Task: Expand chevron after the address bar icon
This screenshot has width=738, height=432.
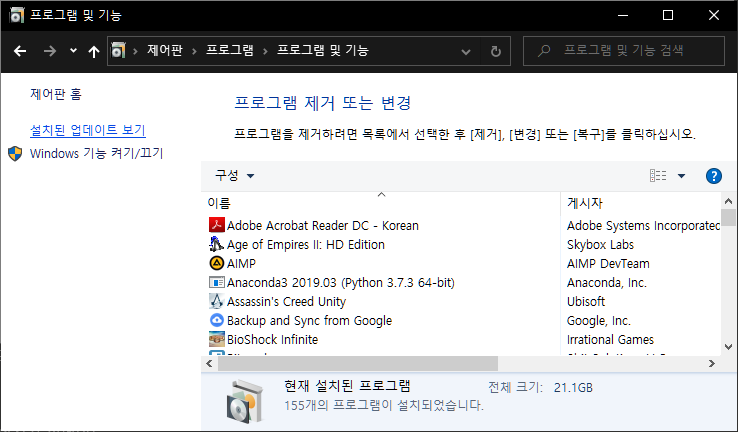Action: 136,51
